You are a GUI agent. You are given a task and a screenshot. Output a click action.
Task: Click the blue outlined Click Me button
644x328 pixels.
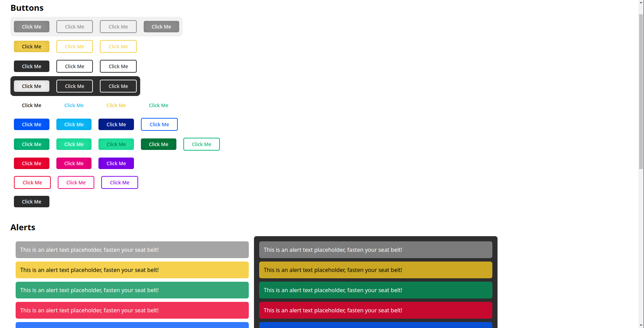(159, 125)
